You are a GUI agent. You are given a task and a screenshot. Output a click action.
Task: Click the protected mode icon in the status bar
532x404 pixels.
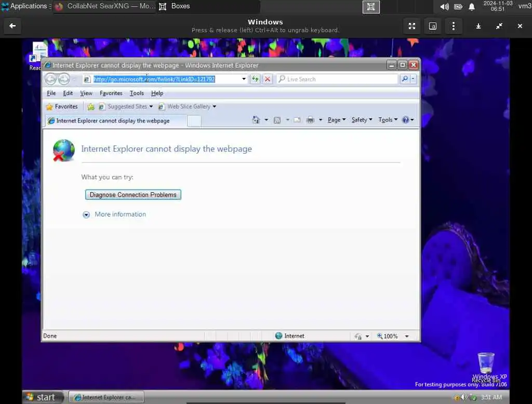pos(357,336)
